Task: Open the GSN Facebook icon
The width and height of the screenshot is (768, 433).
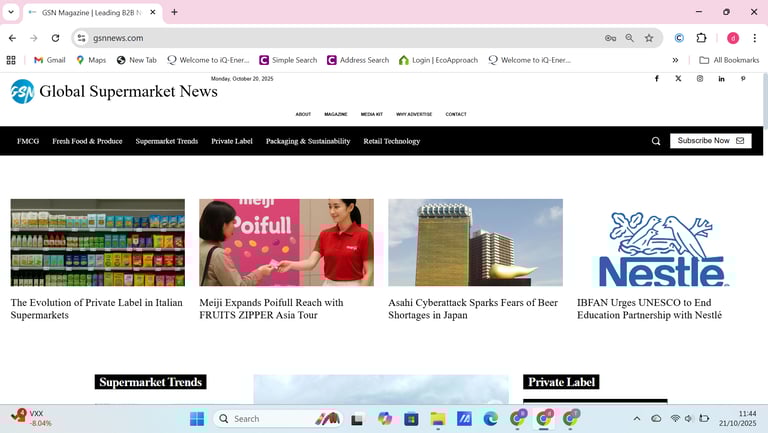Action: (x=657, y=78)
